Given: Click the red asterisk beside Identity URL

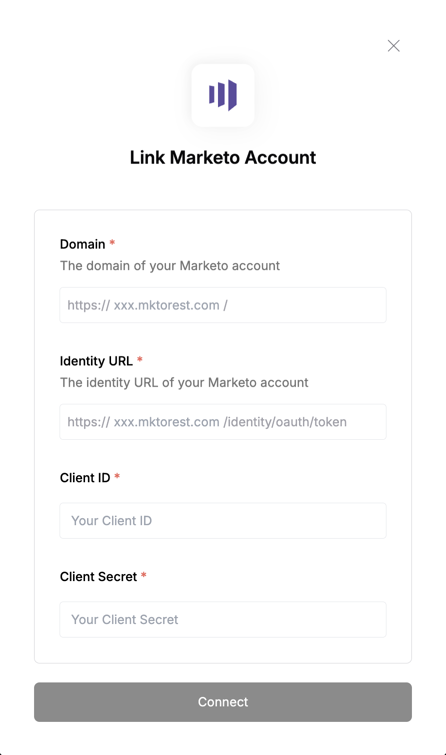Looking at the screenshot, I should [140, 359].
